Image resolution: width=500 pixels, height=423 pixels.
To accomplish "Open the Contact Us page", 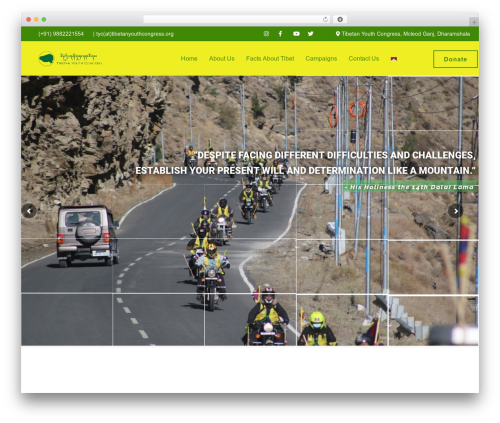I will coord(364,59).
